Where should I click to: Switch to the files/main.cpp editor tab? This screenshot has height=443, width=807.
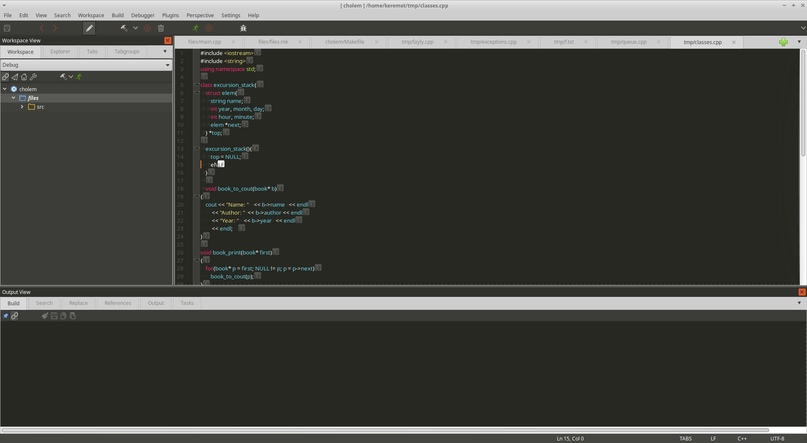click(x=203, y=42)
